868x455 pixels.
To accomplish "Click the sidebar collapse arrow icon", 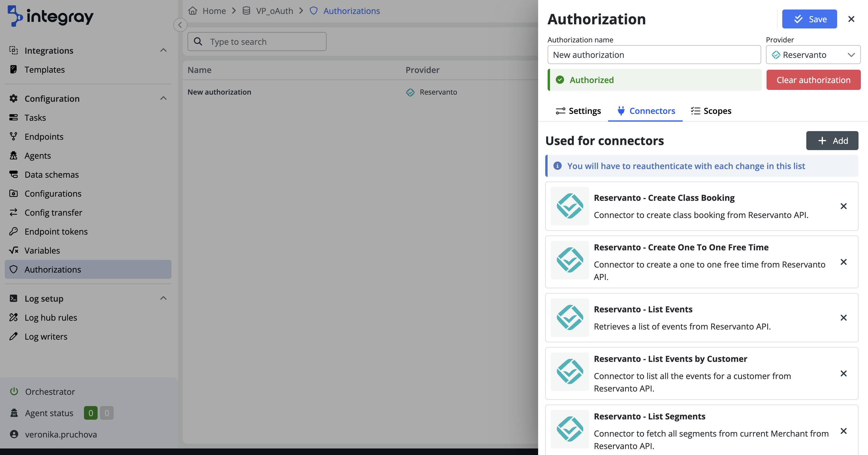I will pyautogui.click(x=180, y=25).
